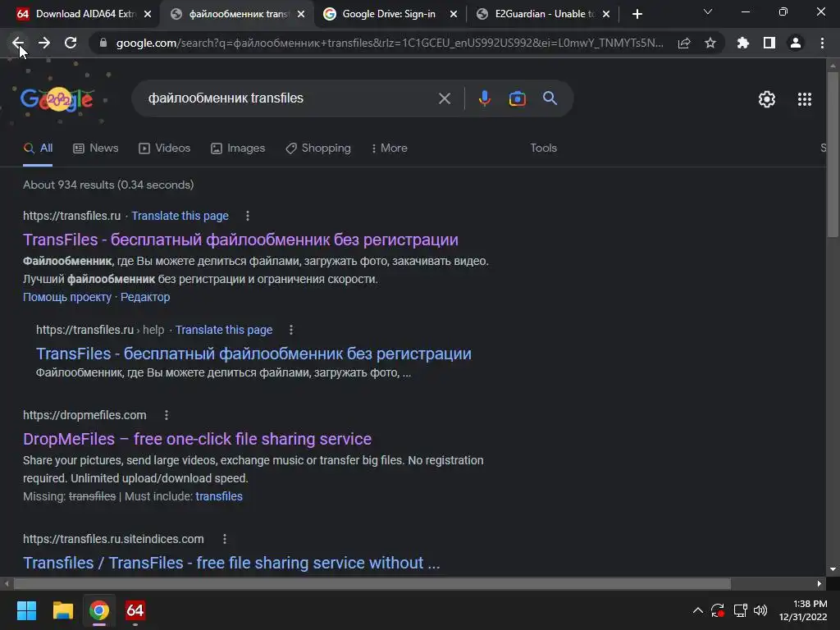Viewport: 840px width, 630px height.
Task: Open the side panel icon
Action: point(769,43)
